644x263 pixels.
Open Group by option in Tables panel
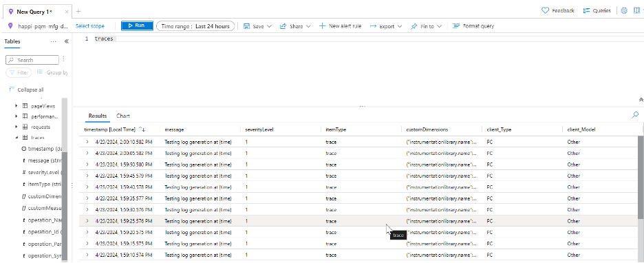click(52, 73)
